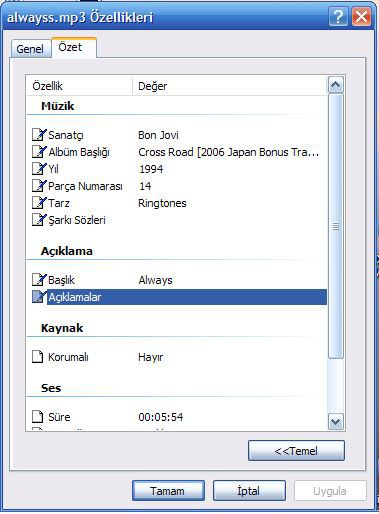Select the Ringtones genre value
Image resolution: width=379 pixels, height=514 pixels.
162,203
